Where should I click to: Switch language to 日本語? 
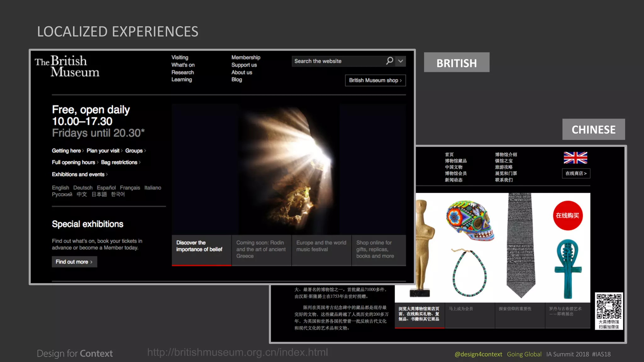pyautogui.click(x=99, y=194)
